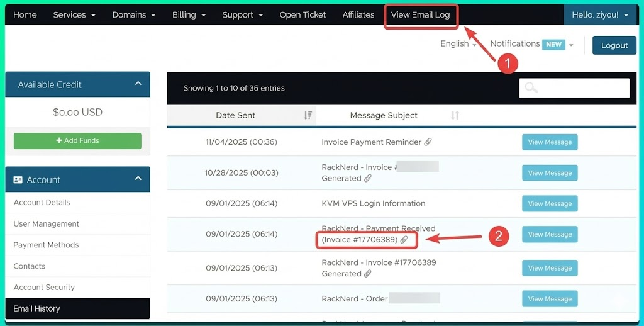Collapse the Account panel chevron
The height and width of the screenshot is (326, 644).
click(x=138, y=179)
